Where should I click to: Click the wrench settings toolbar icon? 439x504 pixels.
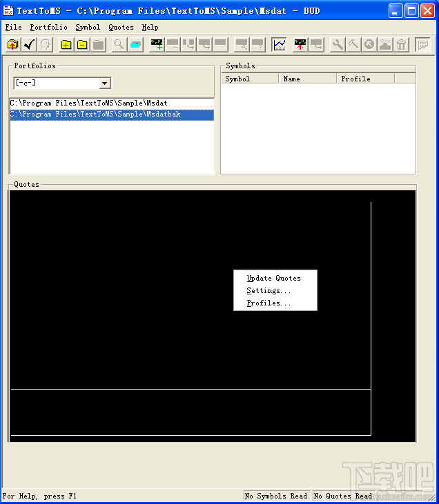[x=338, y=45]
